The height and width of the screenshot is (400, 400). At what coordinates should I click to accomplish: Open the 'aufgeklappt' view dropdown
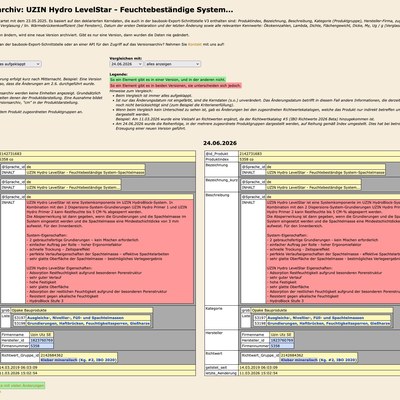(x=20, y=64)
